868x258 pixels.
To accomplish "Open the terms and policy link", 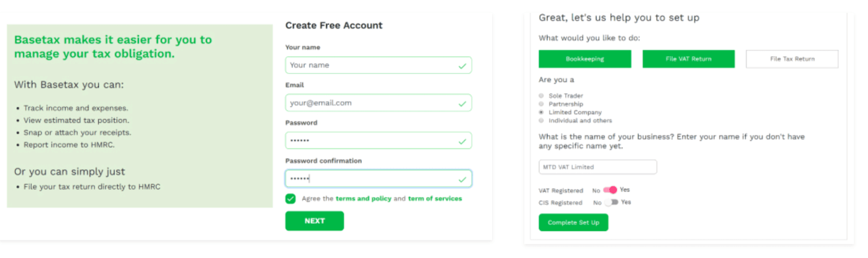I will [363, 198].
